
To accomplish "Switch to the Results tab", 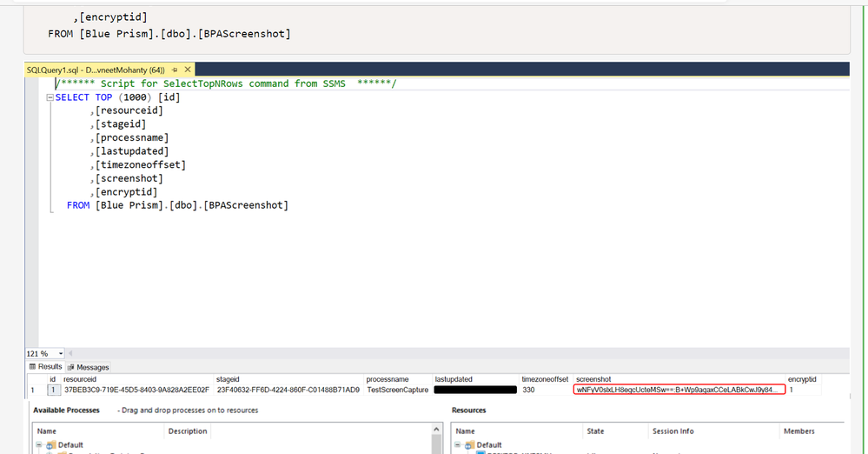I will coord(47,367).
